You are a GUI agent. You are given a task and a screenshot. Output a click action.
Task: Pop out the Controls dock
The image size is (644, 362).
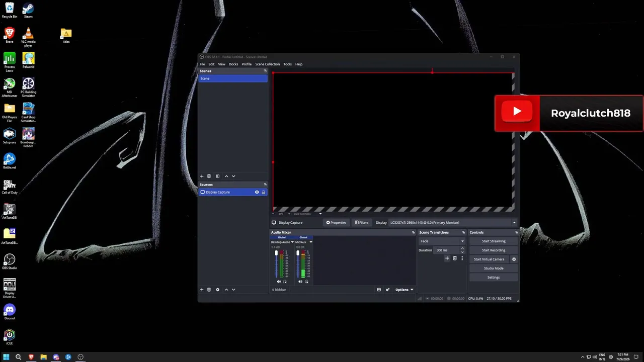click(x=516, y=232)
